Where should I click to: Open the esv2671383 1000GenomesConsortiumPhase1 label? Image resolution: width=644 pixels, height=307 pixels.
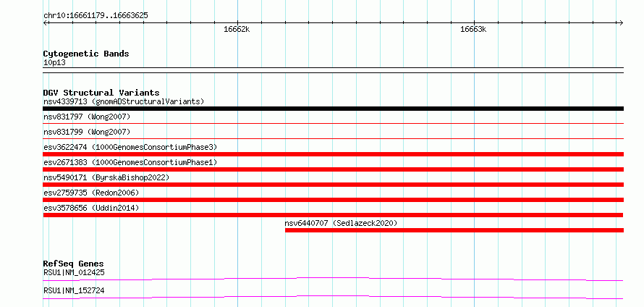click(130, 163)
